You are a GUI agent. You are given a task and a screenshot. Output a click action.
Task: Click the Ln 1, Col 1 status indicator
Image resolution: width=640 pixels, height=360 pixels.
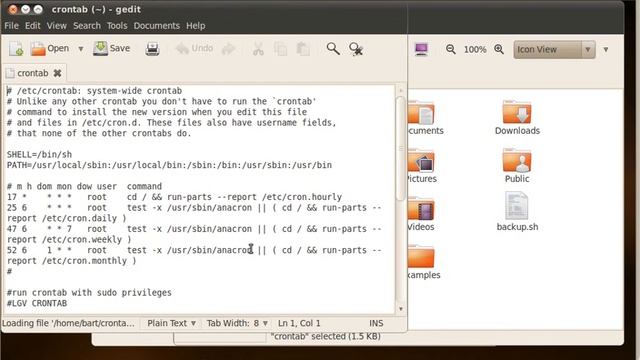click(299, 323)
